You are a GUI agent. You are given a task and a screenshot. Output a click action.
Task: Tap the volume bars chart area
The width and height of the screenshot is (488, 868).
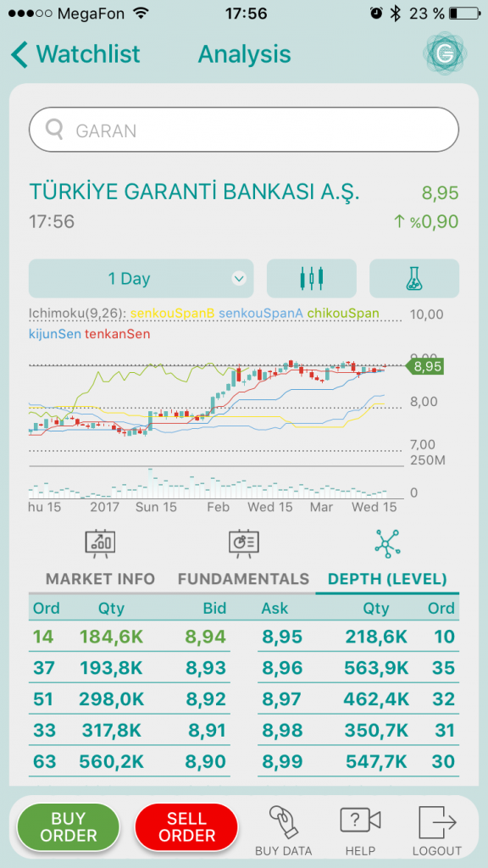[216, 482]
